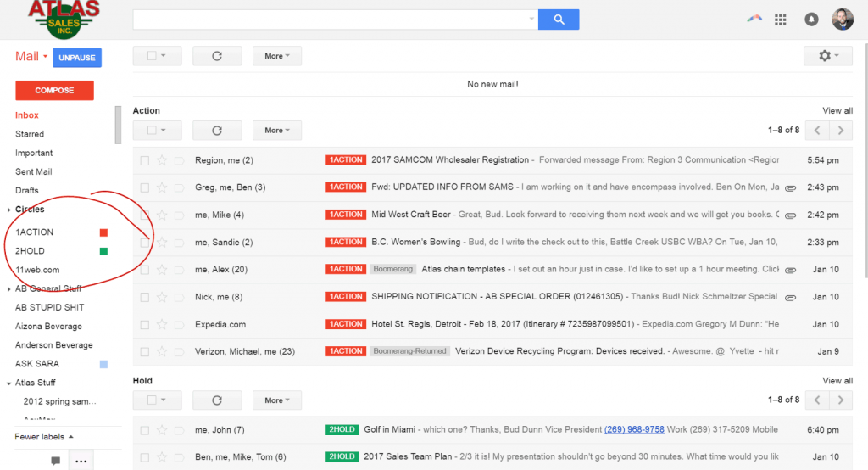
Task: Star the Greg, me, Ben email
Action: coord(162,187)
